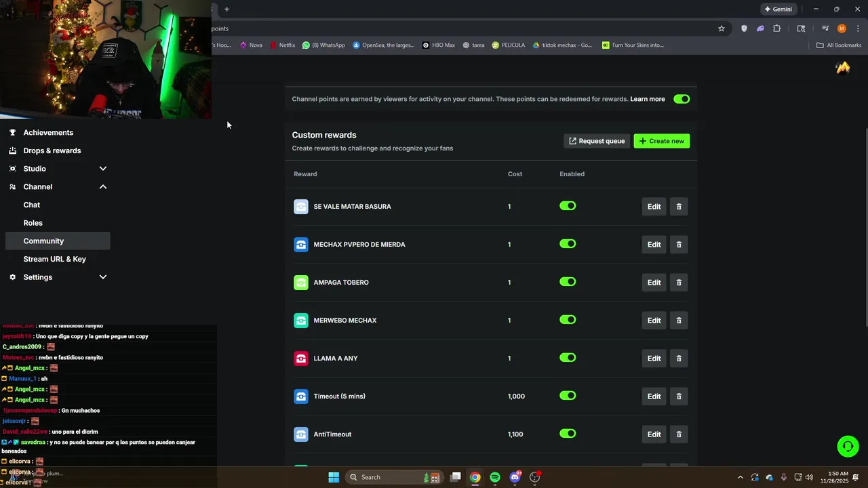This screenshot has height=488, width=868.
Task: Open a new Chrome tab
Action: pyautogui.click(x=227, y=9)
